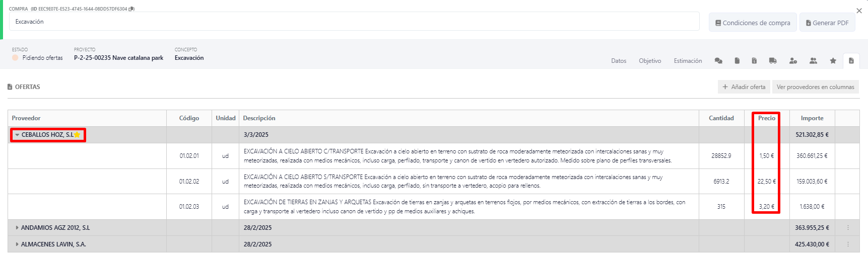Image resolution: width=868 pixels, height=258 pixels.
Task: Click the yellow star beside CEBALLOS HOZ
Action: click(77, 135)
